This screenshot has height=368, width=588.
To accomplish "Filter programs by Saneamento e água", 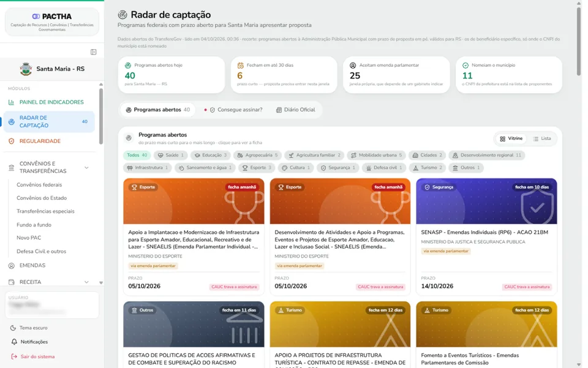I will pyautogui.click(x=206, y=168).
